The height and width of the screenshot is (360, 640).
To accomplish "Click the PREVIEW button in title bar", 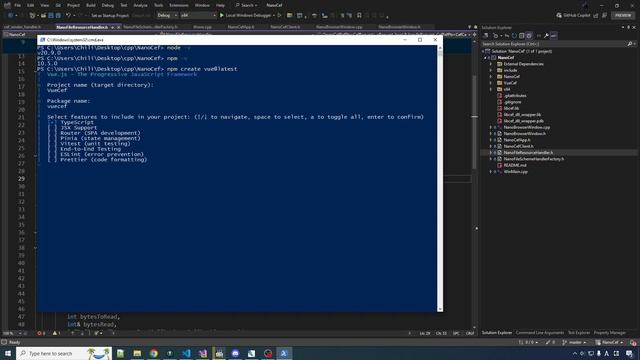I will pyautogui.click(x=623, y=16).
